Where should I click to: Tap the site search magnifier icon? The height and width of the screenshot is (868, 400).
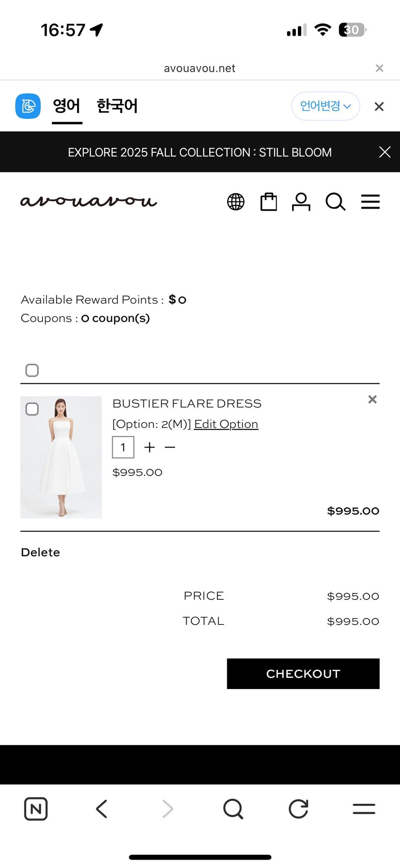click(x=335, y=202)
